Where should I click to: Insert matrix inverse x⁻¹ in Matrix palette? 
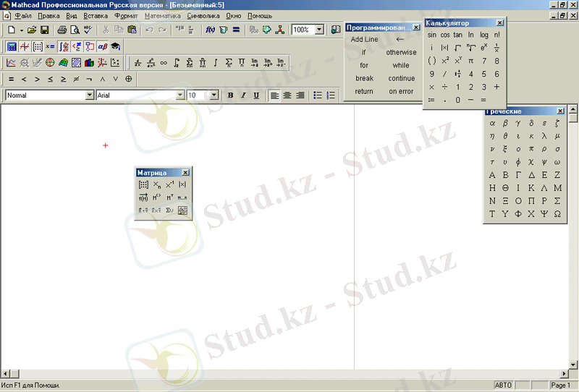[169, 184]
